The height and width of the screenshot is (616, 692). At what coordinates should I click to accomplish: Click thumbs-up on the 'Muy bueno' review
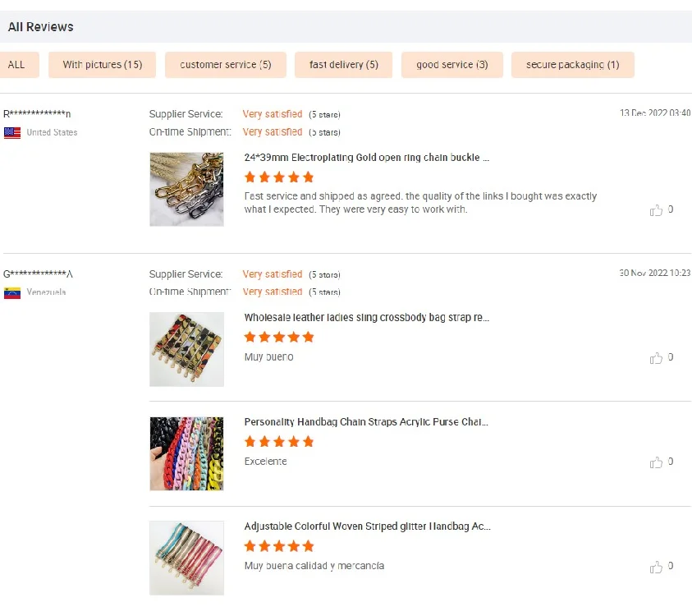[656, 358]
